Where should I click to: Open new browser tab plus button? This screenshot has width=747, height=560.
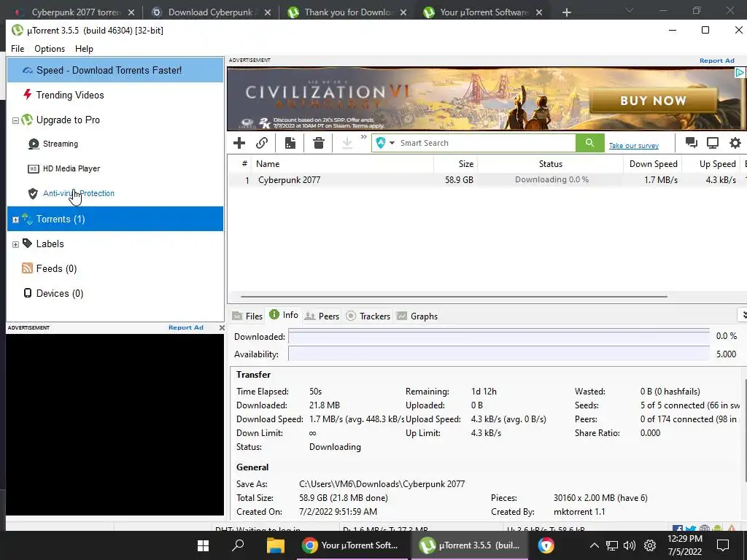click(566, 12)
